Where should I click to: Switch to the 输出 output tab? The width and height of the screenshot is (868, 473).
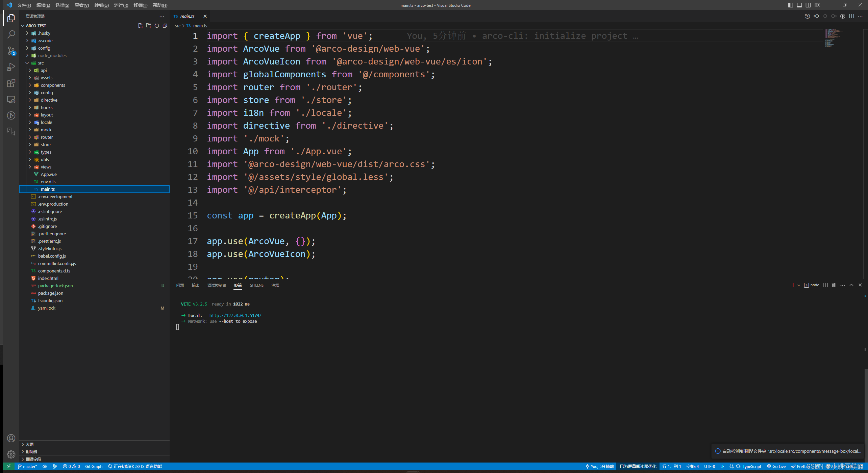[x=196, y=285]
